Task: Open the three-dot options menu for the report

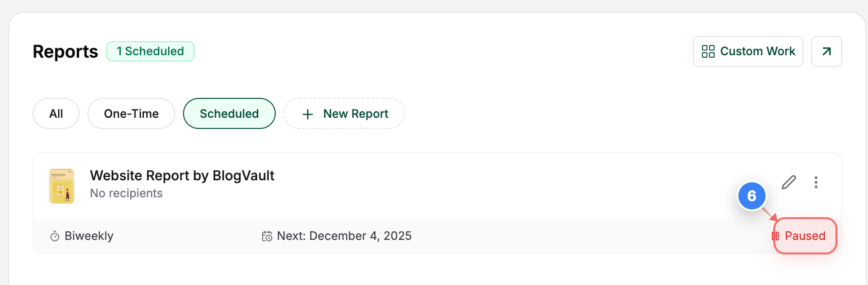Action: tap(816, 182)
